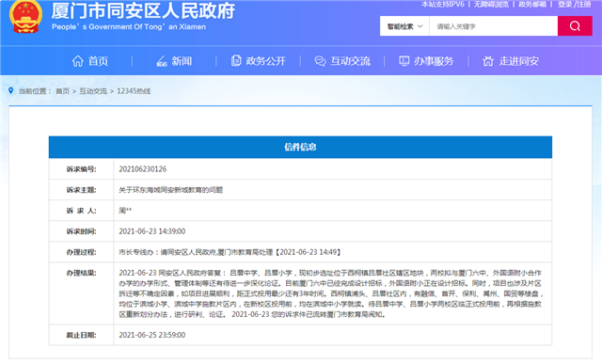Click the 诉求时间 label
The width and height of the screenshot is (602, 364).
(x=81, y=231)
